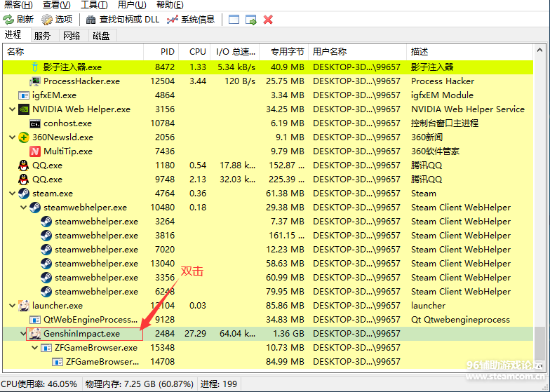
Task: Click 物理内存 7.25 GB status entry
Action: [139, 384]
